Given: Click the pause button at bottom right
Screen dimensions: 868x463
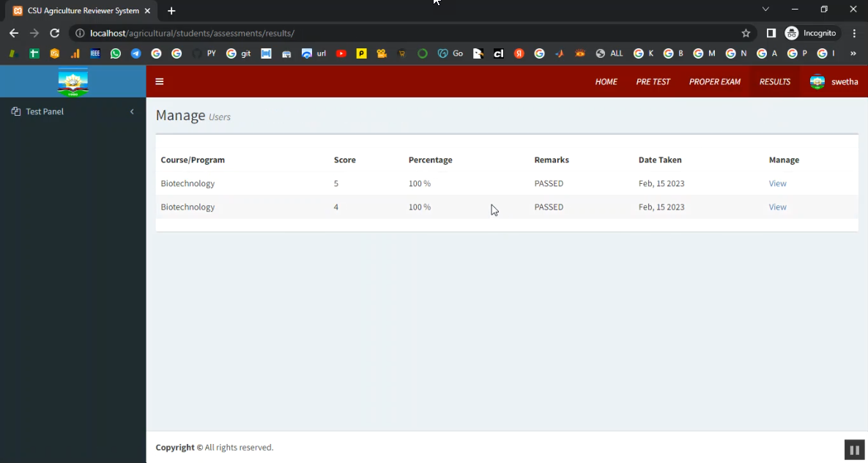Looking at the screenshot, I should click(x=854, y=451).
